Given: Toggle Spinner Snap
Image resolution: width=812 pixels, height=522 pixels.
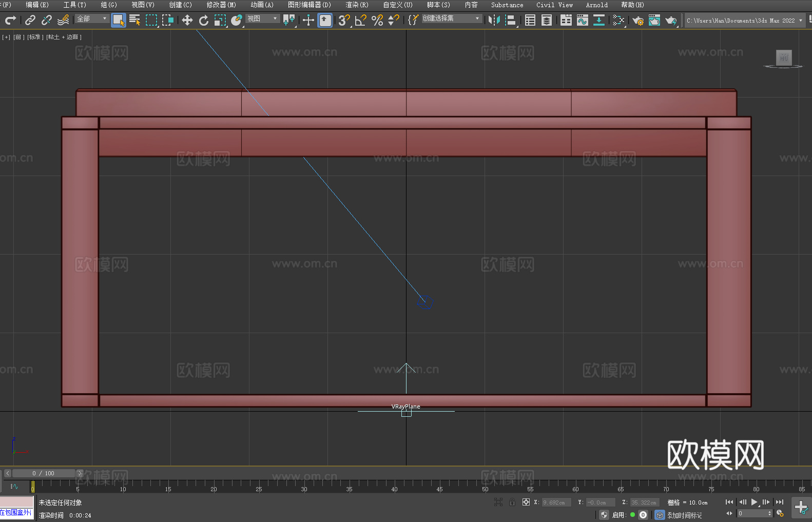Looking at the screenshot, I should click(394, 20).
